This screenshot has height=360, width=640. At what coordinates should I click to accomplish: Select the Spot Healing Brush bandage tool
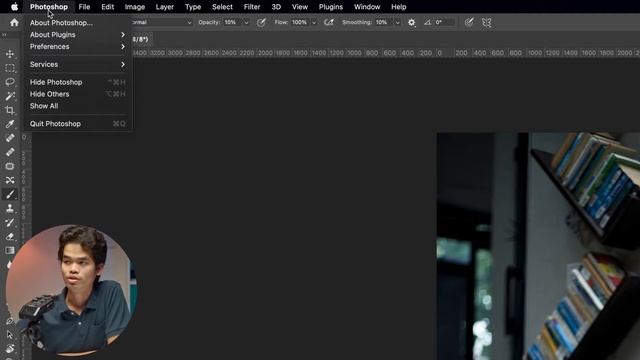tap(10, 138)
